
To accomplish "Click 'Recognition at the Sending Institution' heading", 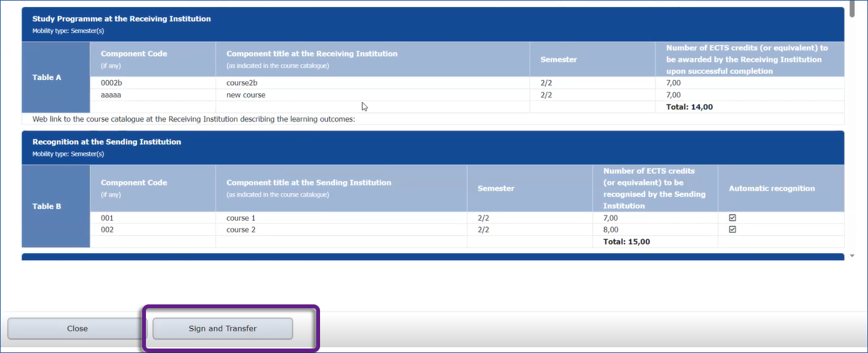I will click(x=106, y=142).
